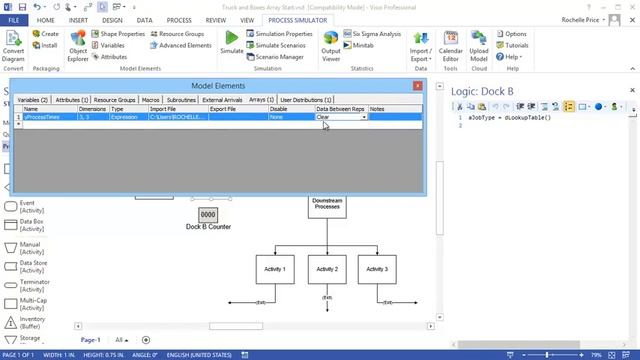Open the Attributes element list
The width and height of the screenshot is (640, 360).
[x=109, y=57]
